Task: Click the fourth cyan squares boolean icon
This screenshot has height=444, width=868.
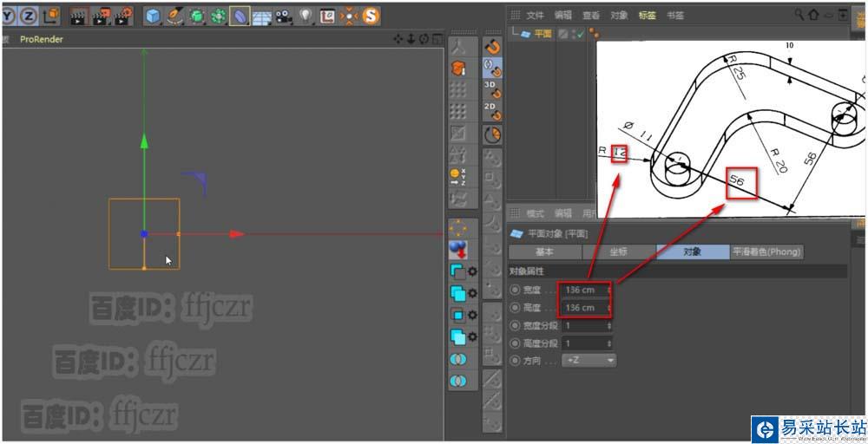Action: 457,336
